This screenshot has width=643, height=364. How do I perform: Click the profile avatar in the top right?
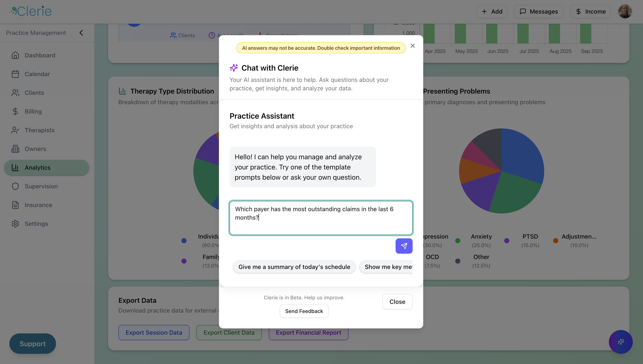click(x=625, y=11)
